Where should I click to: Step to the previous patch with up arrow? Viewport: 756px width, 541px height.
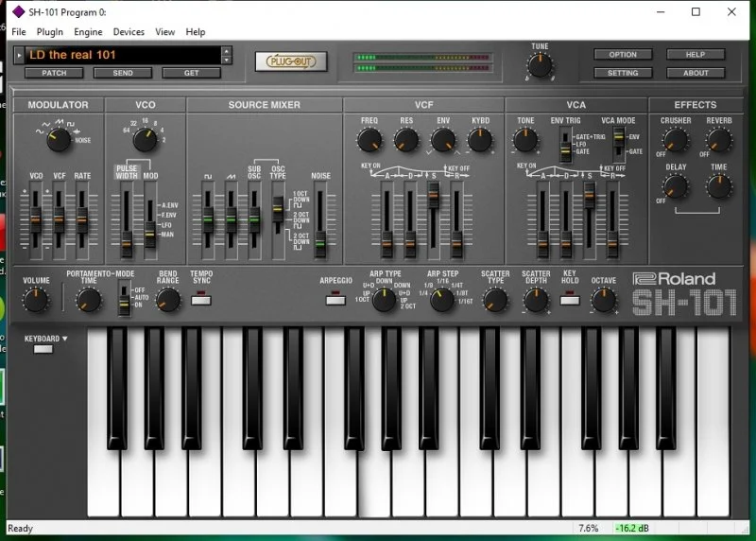coord(227,51)
